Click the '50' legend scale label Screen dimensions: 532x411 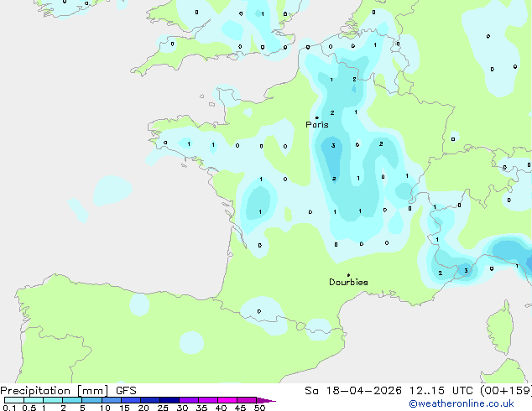point(259,408)
